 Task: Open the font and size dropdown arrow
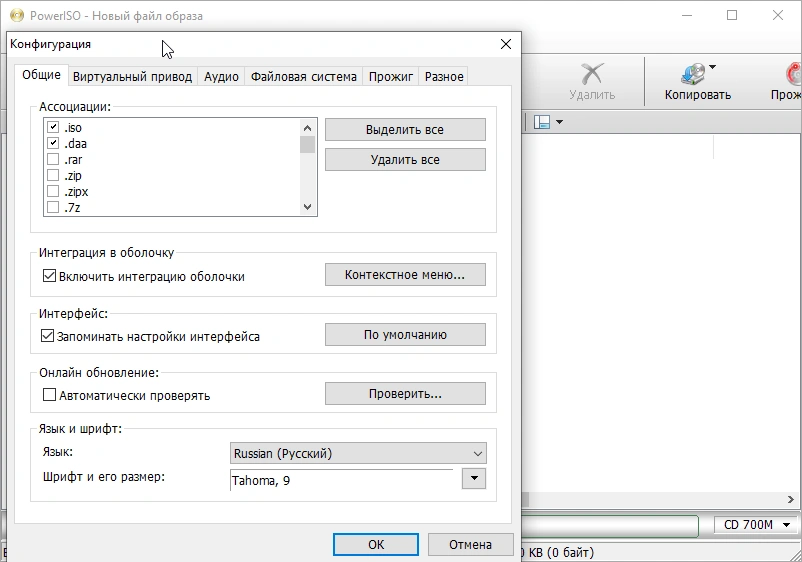(x=474, y=479)
